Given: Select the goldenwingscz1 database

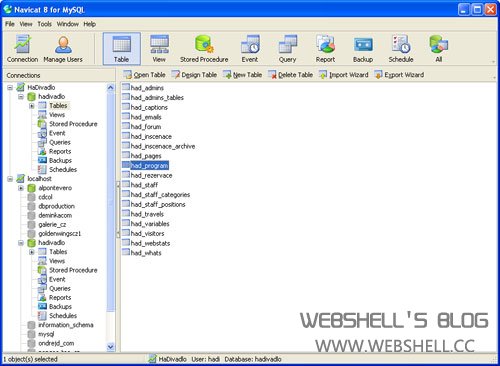Looking at the screenshot, I should click(60, 234).
